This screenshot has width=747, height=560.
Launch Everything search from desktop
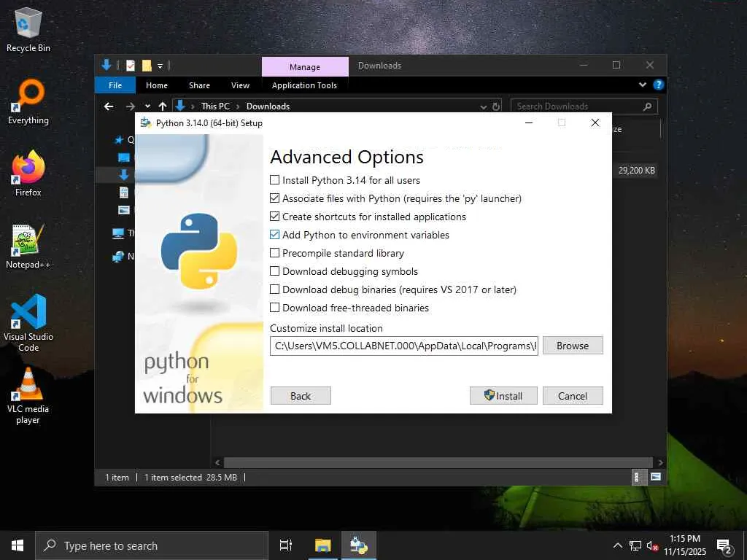(x=28, y=102)
